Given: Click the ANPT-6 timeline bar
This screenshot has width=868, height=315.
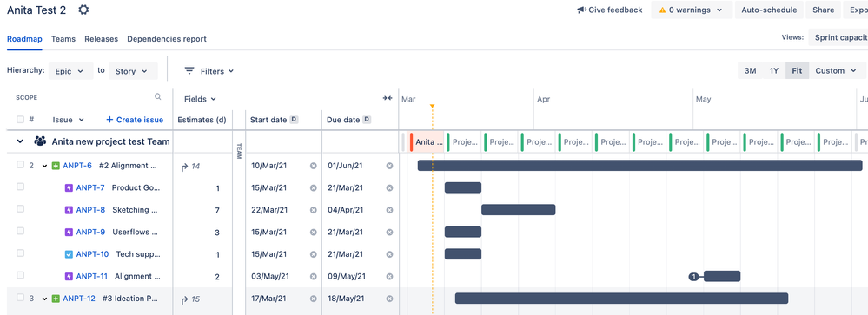Looking at the screenshot, I should (x=640, y=166).
